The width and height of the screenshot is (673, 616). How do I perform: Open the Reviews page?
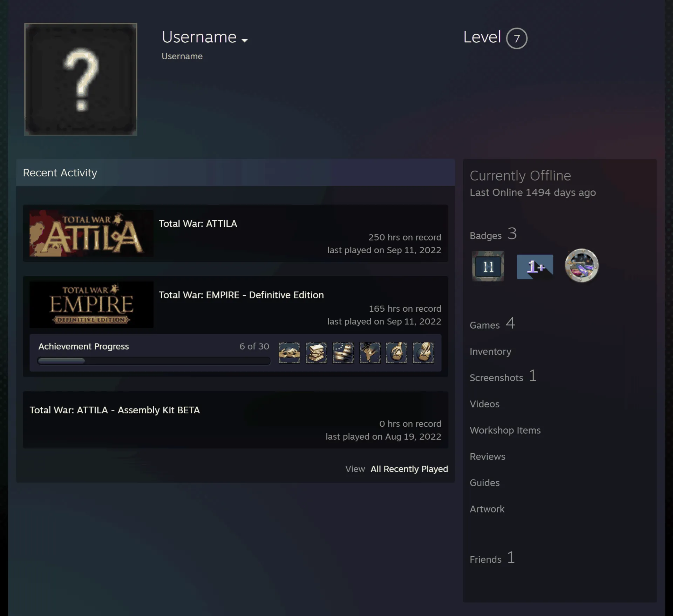[488, 456]
